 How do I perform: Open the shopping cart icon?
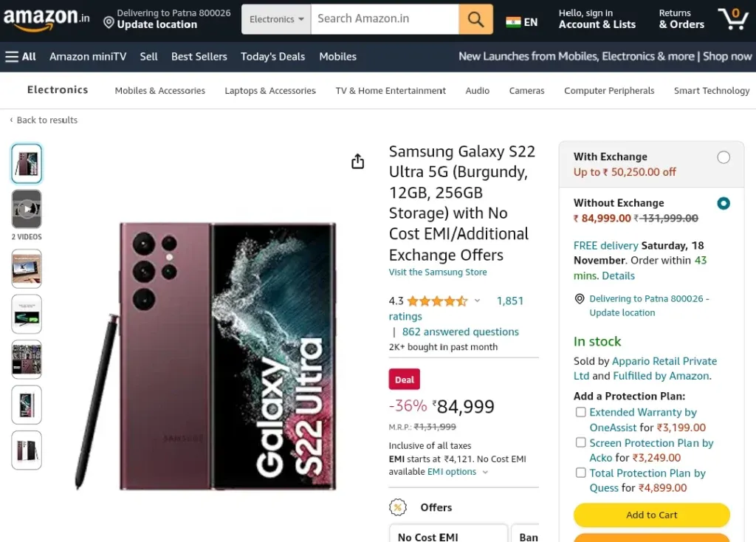(733, 18)
